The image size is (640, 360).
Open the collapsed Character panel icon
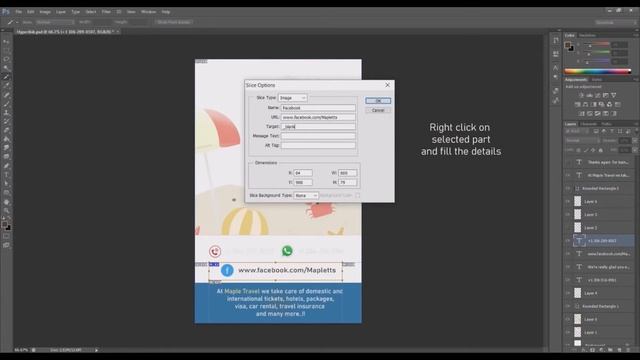coord(556,68)
